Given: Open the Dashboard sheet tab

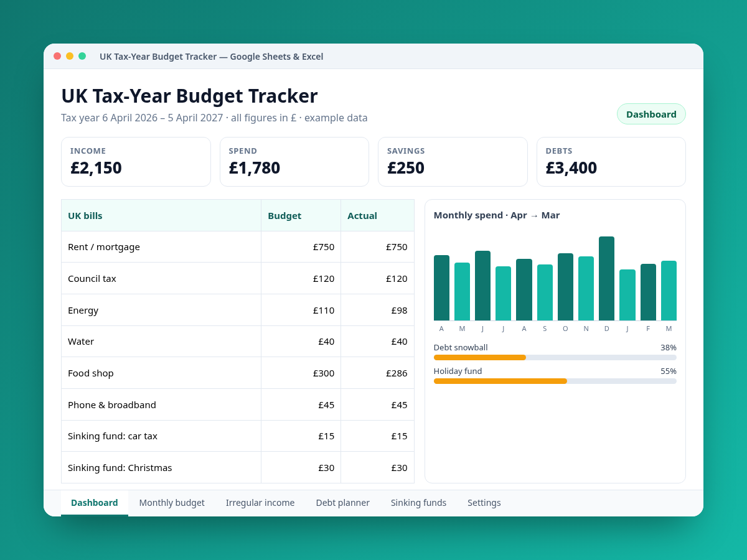Looking at the screenshot, I should pyautogui.click(x=95, y=503).
